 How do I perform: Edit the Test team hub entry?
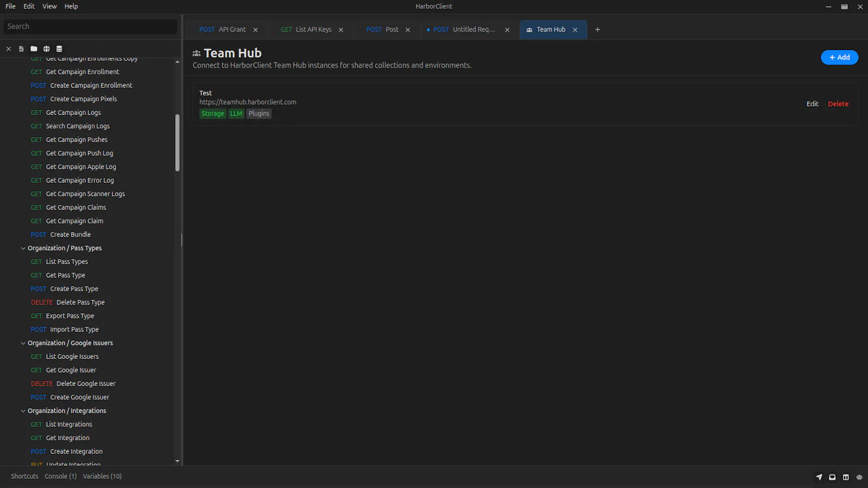[x=812, y=104]
